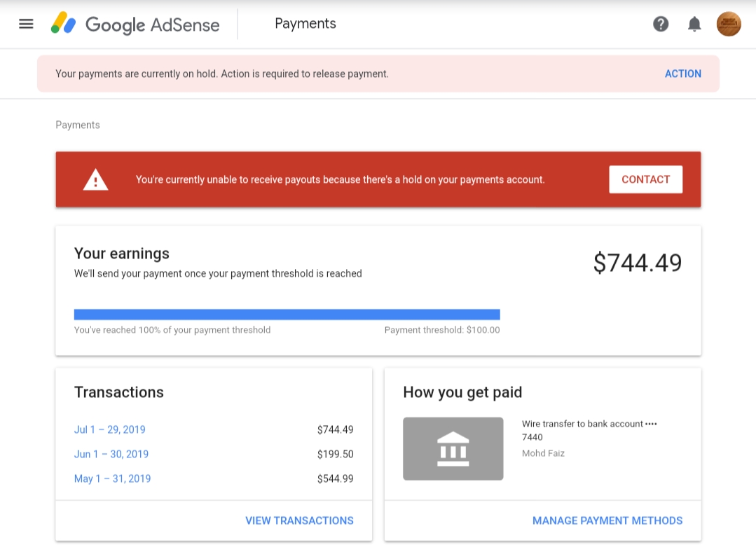The height and width of the screenshot is (545, 756).
Task: Click 'You've reached 100% of your payment threshold'
Action: pos(172,330)
